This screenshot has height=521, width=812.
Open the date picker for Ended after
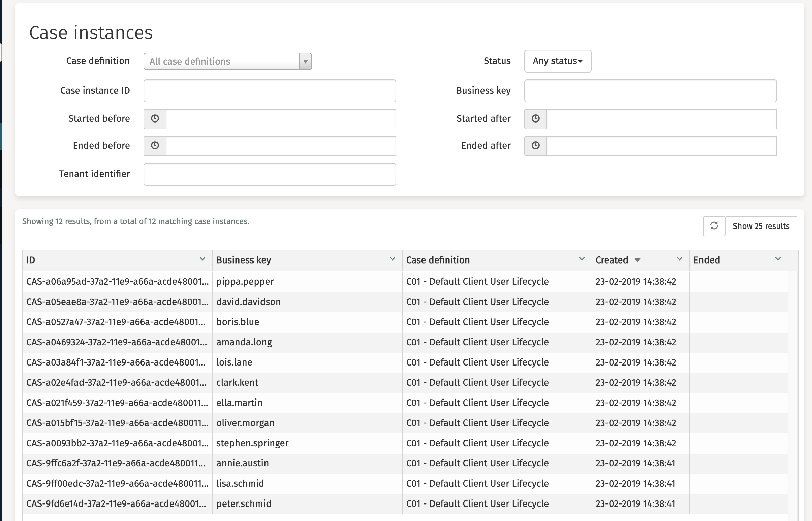536,146
